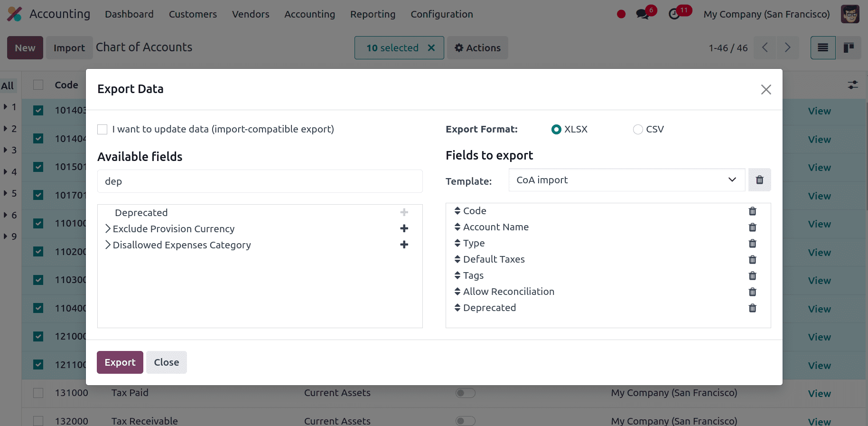Click the drag handle beside Default Taxes

click(x=457, y=259)
